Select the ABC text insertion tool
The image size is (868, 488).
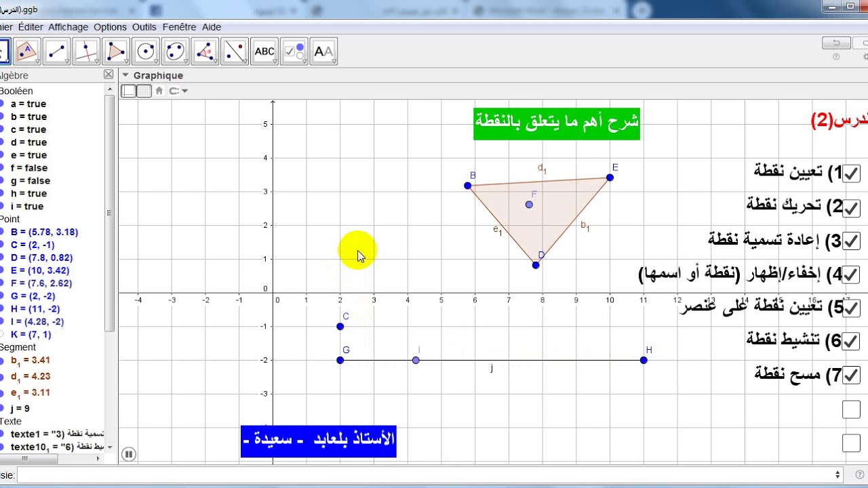tap(264, 52)
